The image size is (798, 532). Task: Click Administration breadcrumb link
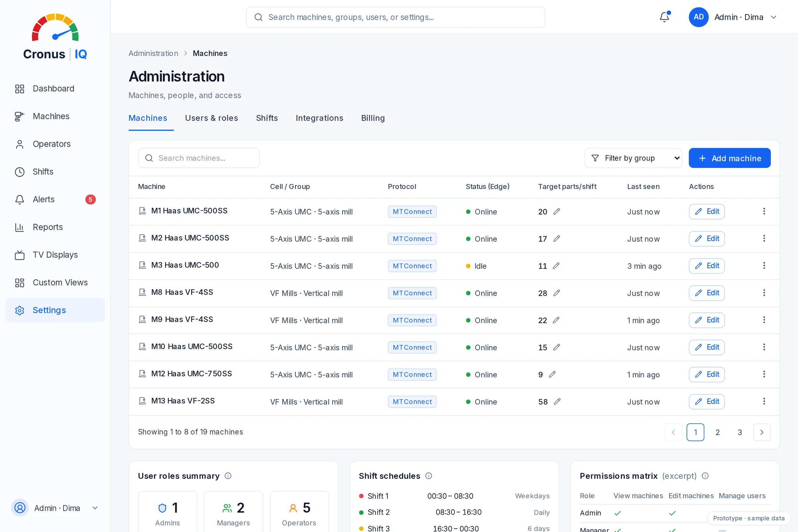coord(153,53)
